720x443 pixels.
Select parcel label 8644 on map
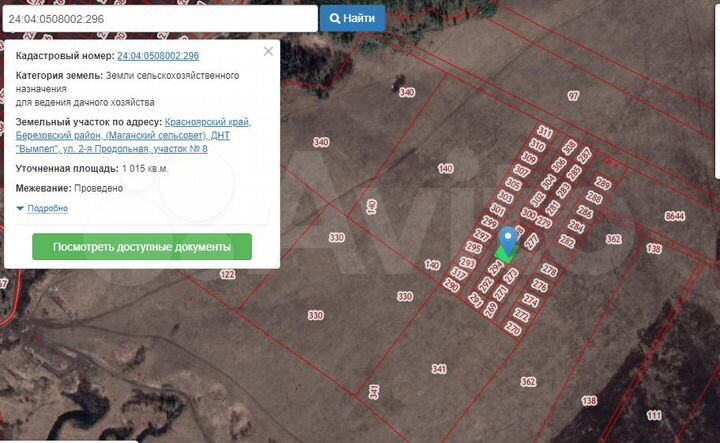675,216
